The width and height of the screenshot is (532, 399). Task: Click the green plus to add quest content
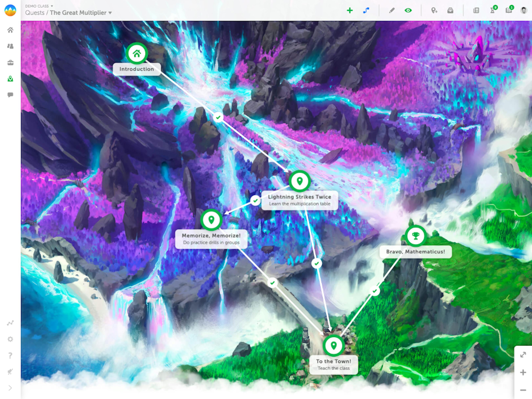click(x=350, y=10)
